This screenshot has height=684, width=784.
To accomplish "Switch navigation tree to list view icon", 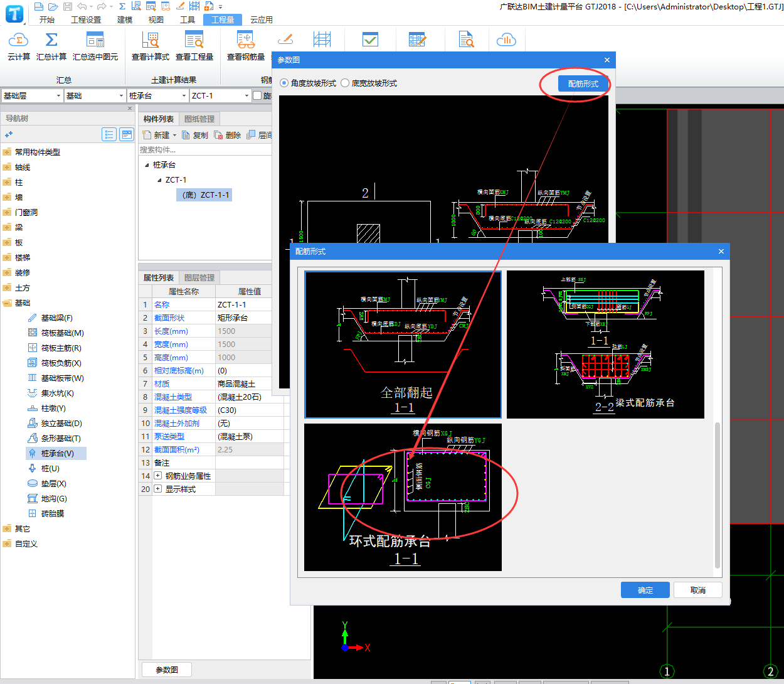I will (109, 134).
